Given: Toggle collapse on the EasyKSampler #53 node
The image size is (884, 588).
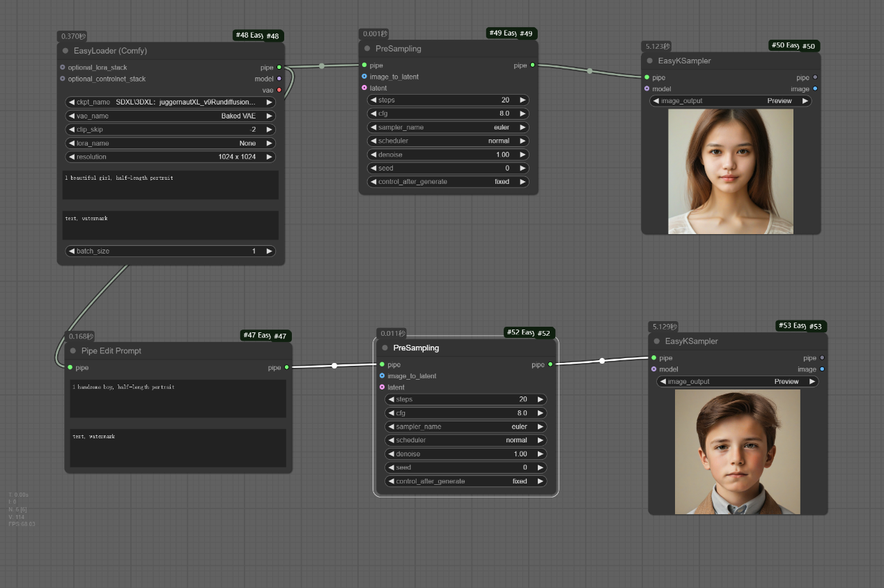Looking at the screenshot, I should [657, 341].
